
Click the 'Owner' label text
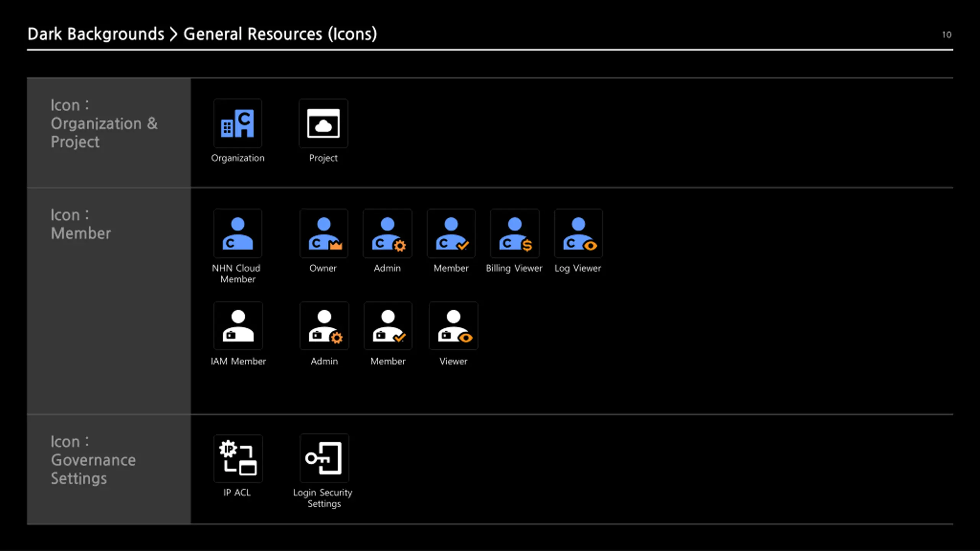coord(323,268)
